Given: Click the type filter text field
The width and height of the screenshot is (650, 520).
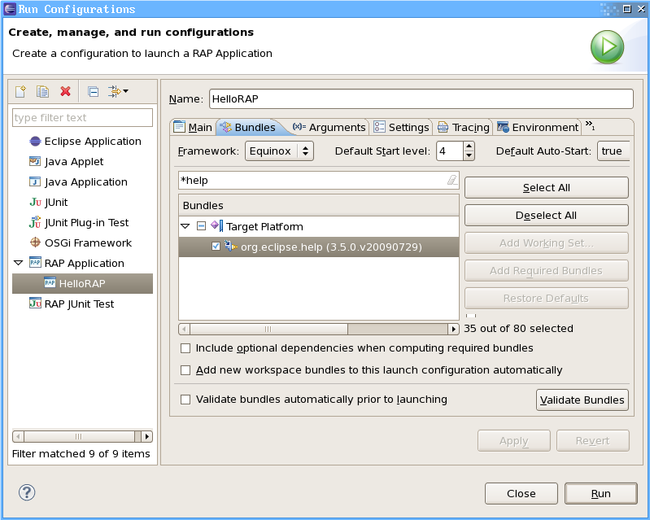Looking at the screenshot, I should (82, 118).
